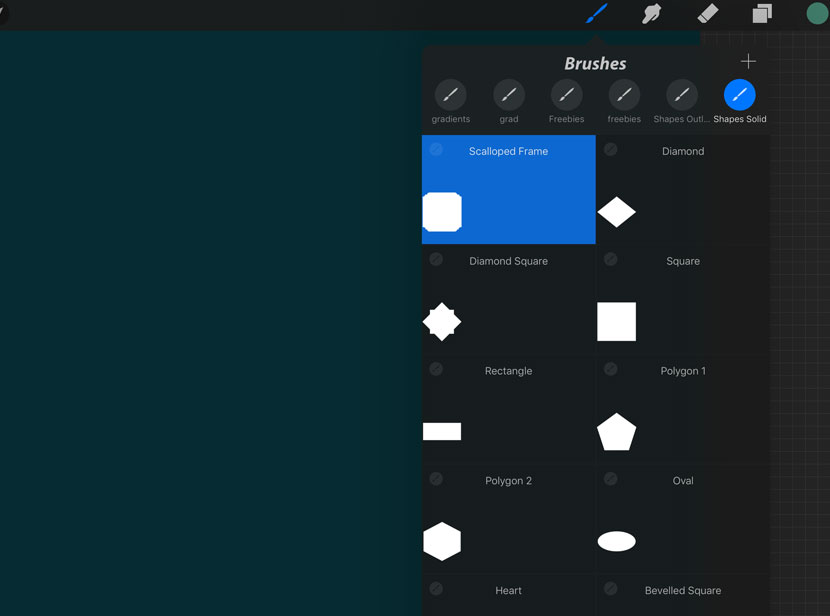
Task: Select the Square brush
Action: tap(683, 300)
